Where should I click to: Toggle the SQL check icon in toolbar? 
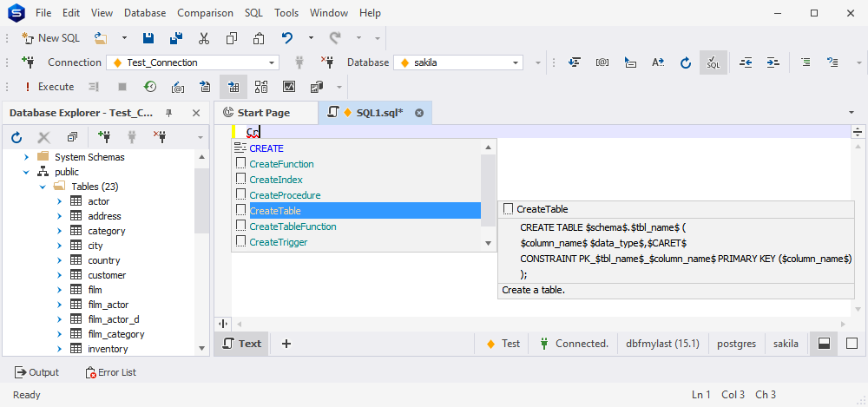pos(713,62)
